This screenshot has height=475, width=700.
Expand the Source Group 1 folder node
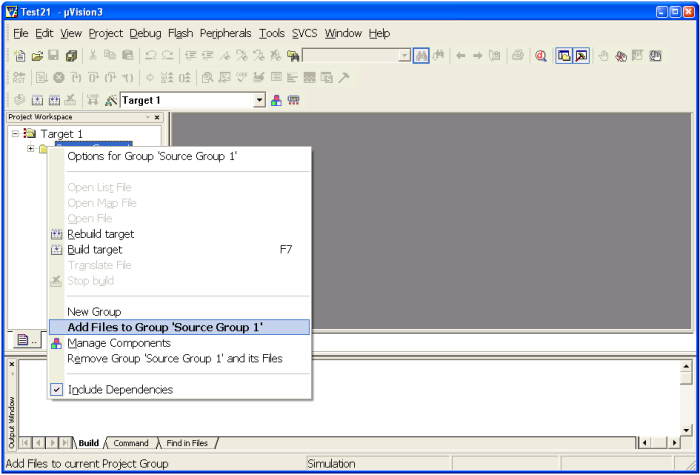coord(30,149)
